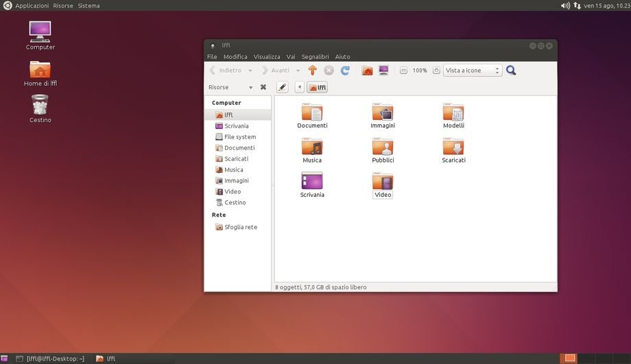Open the Musica folder icon
Screen dimensions: 631x364
click(312, 147)
